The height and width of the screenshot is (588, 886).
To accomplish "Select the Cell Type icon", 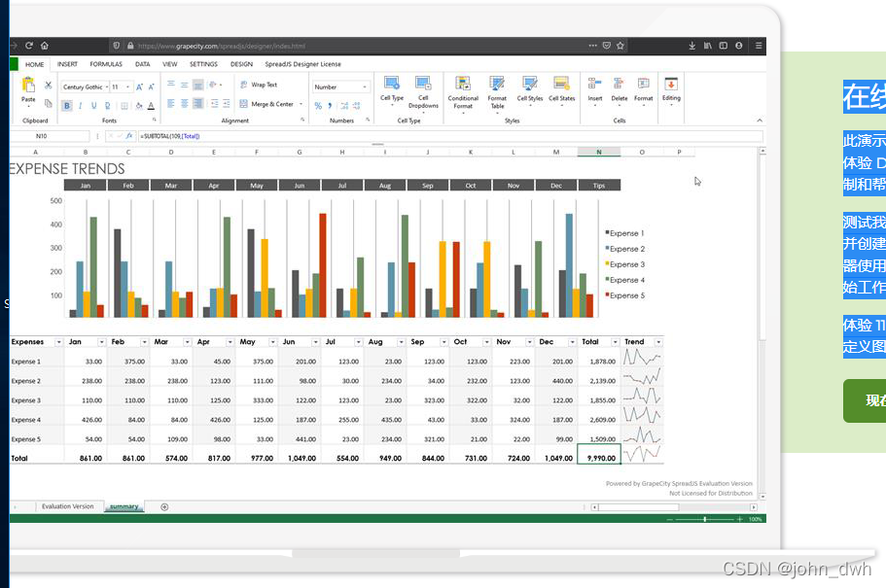I will (392, 83).
